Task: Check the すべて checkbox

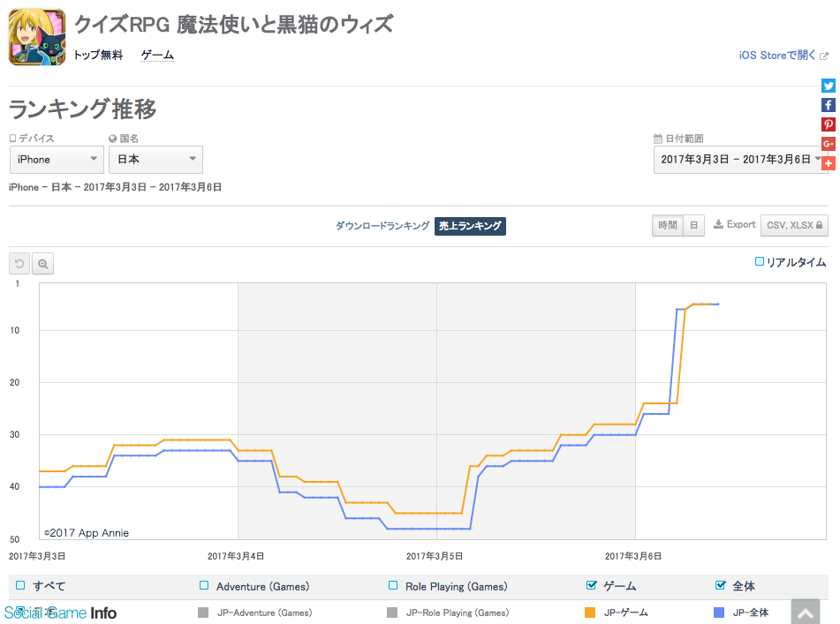Action: [20, 585]
